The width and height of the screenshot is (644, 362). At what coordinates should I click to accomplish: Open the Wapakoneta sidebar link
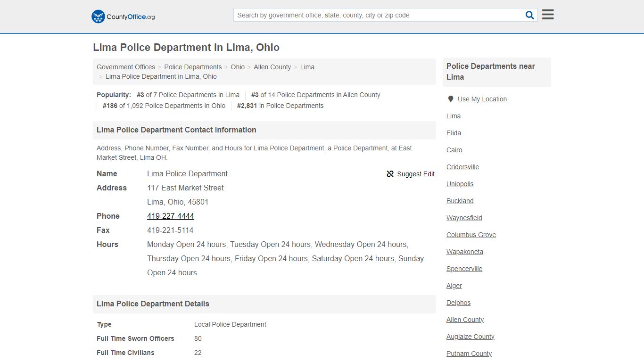(x=465, y=252)
